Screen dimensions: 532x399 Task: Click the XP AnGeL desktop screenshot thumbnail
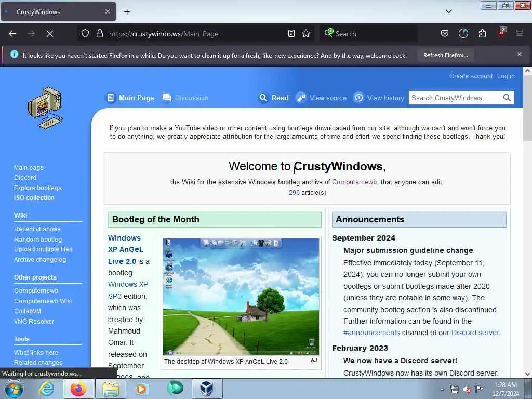241,297
